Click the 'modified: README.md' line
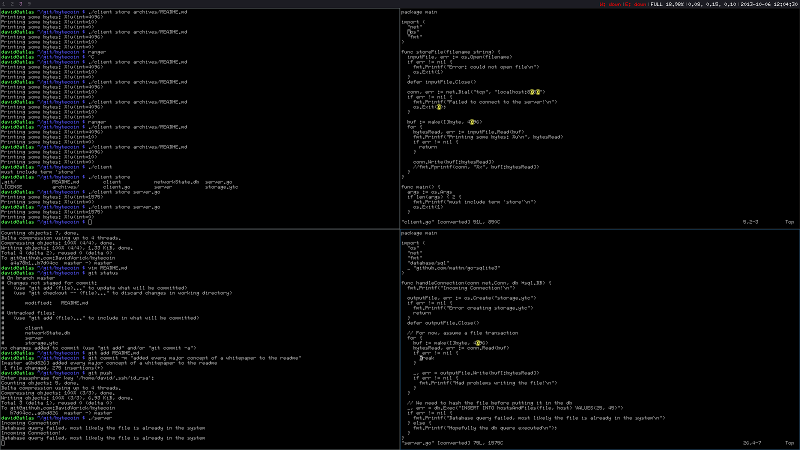The height and width of the screenshot is (450, 800). 56,303
